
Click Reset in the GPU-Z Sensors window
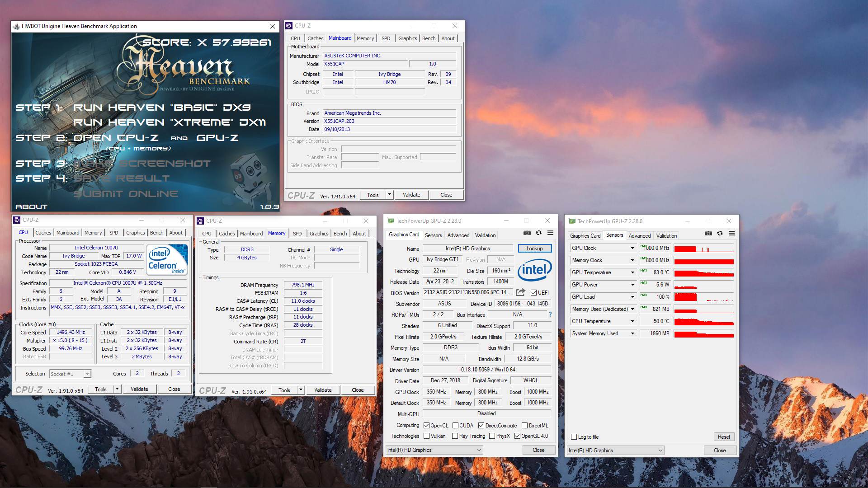[724, 437]
